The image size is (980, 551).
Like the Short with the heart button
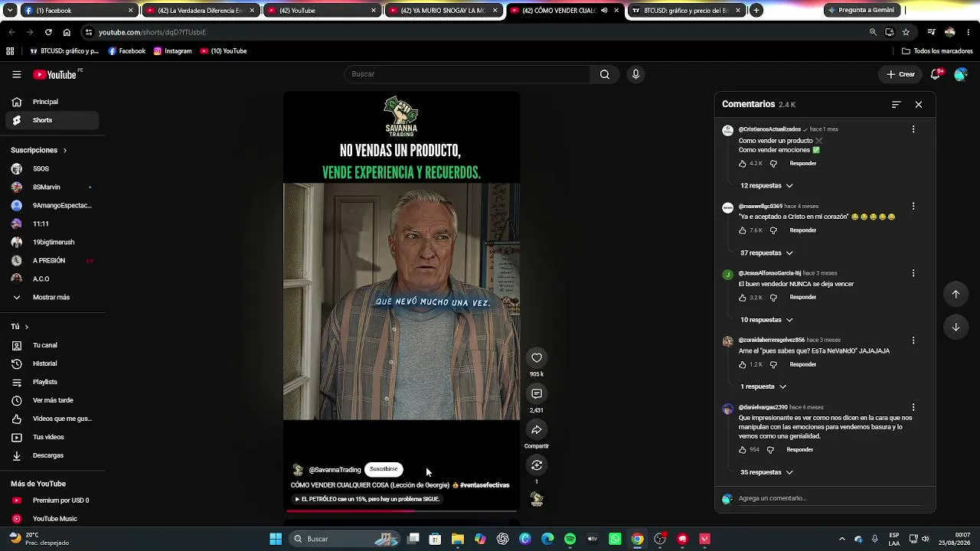coord(537,357)
